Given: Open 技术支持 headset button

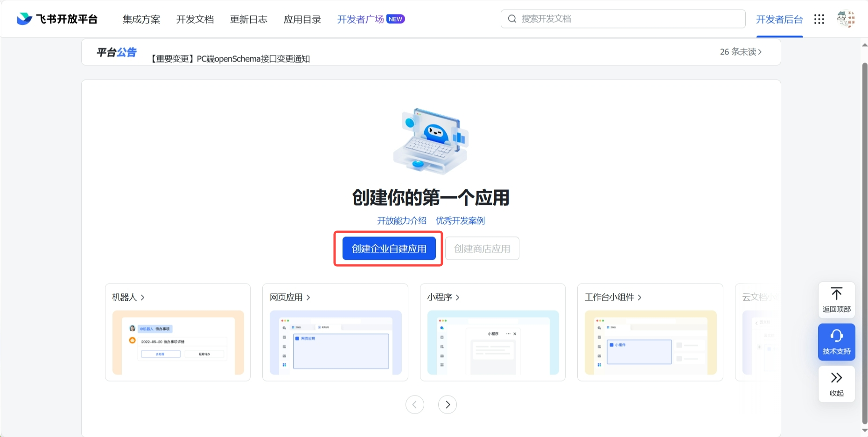Looking at the screenshot, I should coord(837,342).
